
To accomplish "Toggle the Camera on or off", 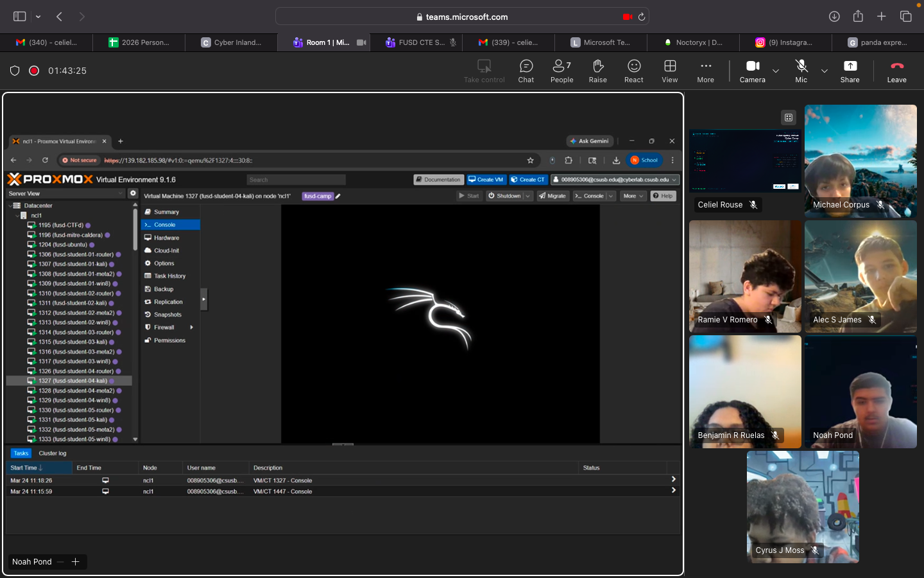I will click(752, 71).
